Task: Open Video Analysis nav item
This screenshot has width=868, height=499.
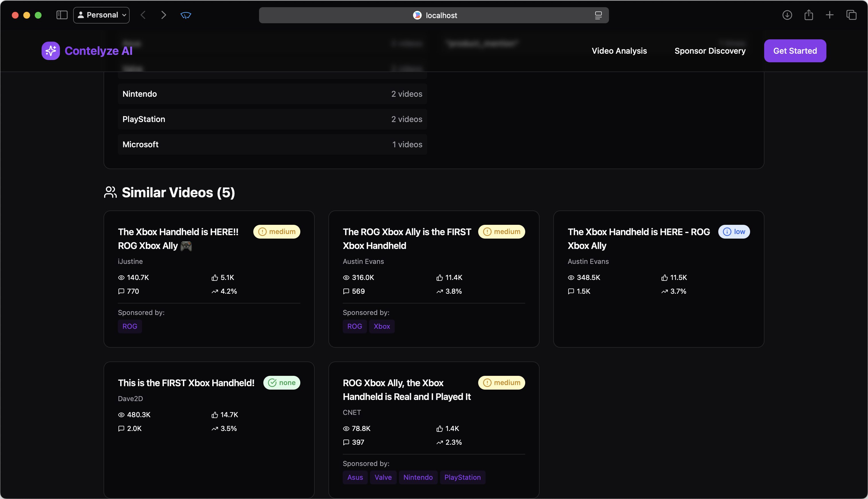Action: [619, 51]
